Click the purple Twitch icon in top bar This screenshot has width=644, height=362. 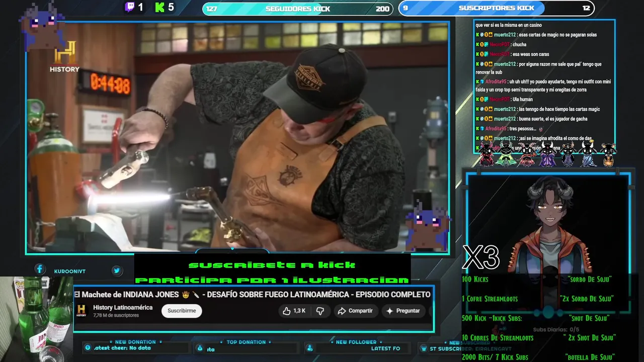(x=130, y=7)
